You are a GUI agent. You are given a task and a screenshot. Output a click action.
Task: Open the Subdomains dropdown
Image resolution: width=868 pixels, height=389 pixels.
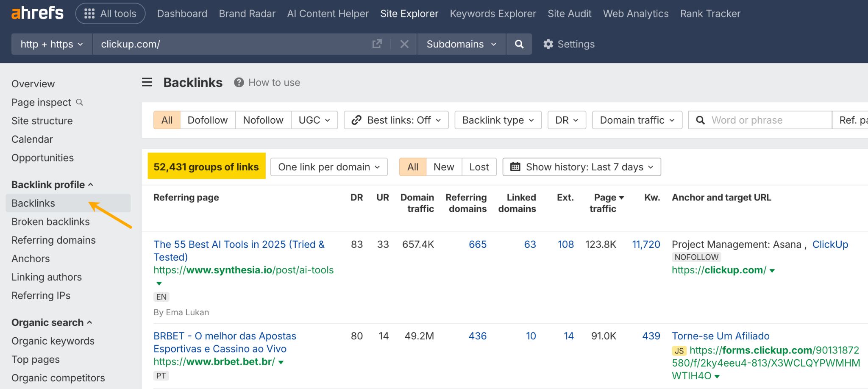(461, 44)
